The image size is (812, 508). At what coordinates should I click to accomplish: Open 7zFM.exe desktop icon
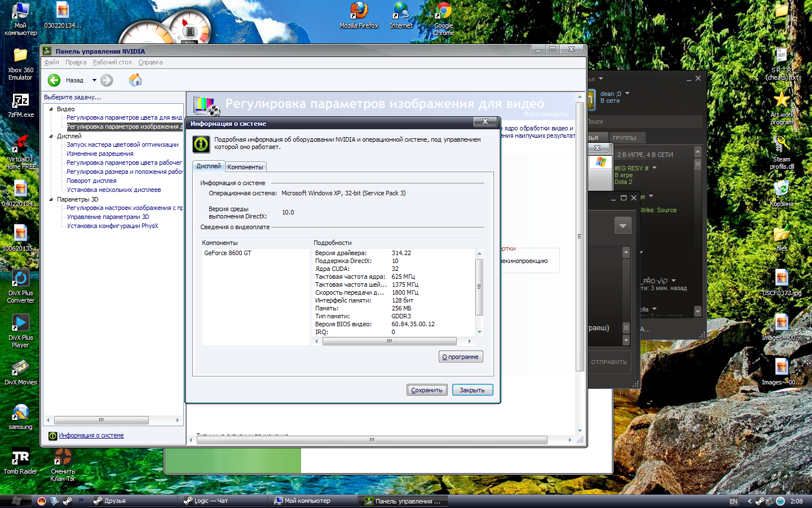click(20, 105)
